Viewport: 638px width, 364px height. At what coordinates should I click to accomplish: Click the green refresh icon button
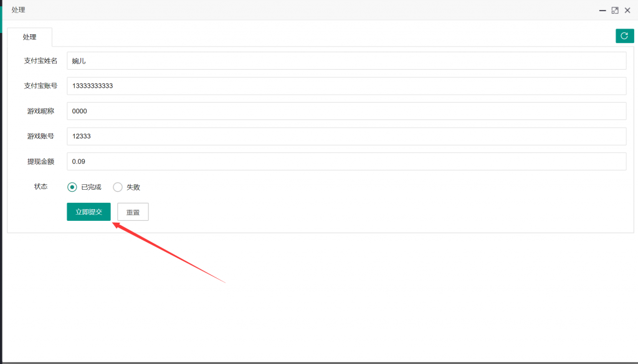(x=624, y=35)
